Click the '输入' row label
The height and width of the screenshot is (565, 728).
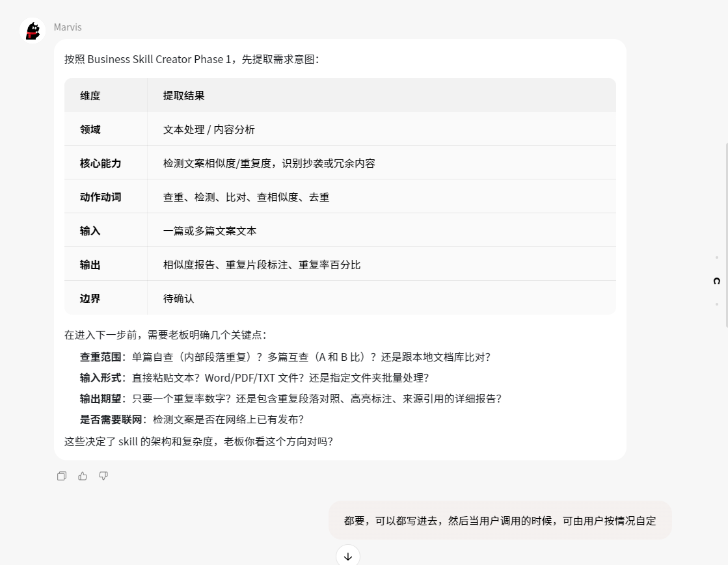point(90,231)
